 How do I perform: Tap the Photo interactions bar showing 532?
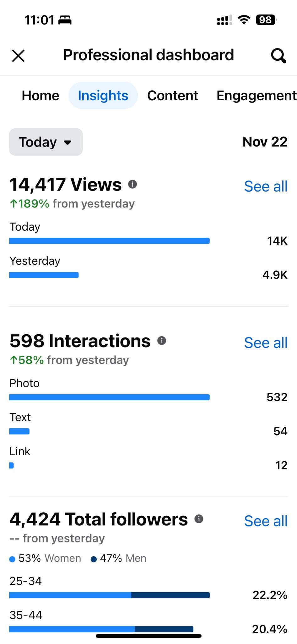(x=109, y=397)
